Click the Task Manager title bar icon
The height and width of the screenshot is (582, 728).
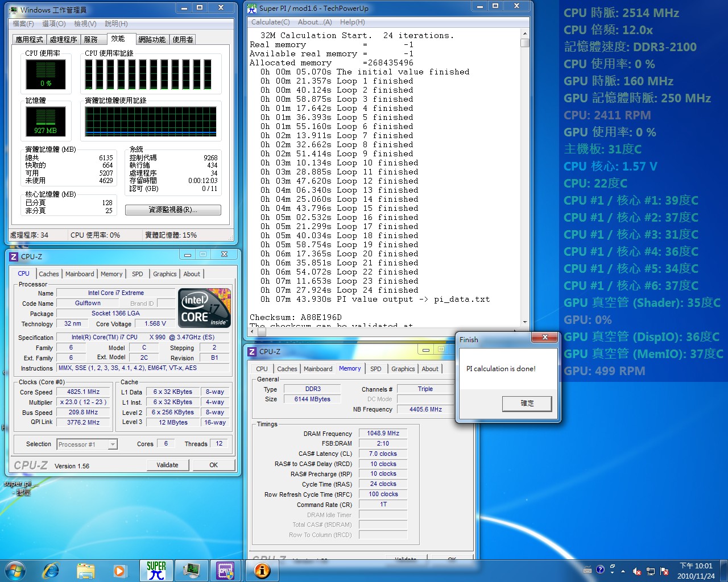click(x=14, y=10)
